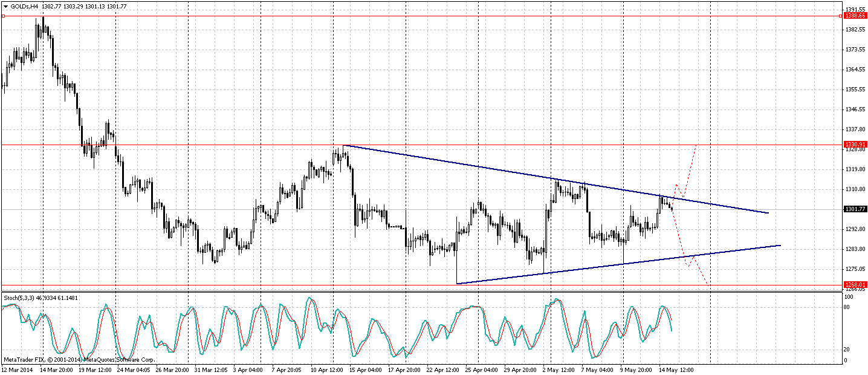
Task: Select the red 1268.01 price label
Action: click(x=855, y=285)
